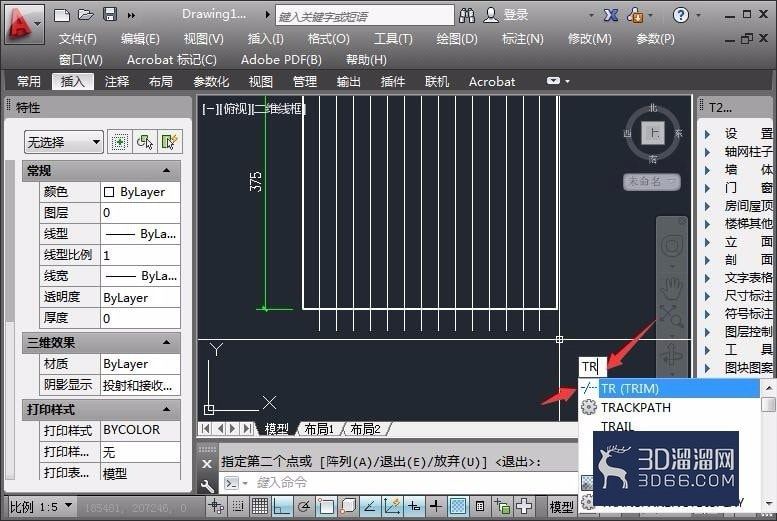Toggle object snap in status bar
The height and width of the screenshot is (521, 777).
point(326,506)
